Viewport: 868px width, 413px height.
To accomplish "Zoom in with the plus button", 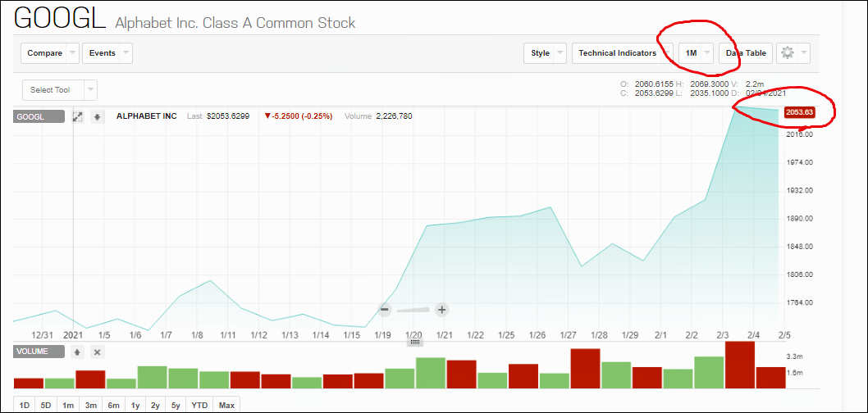I will click(x=441, y=309).
